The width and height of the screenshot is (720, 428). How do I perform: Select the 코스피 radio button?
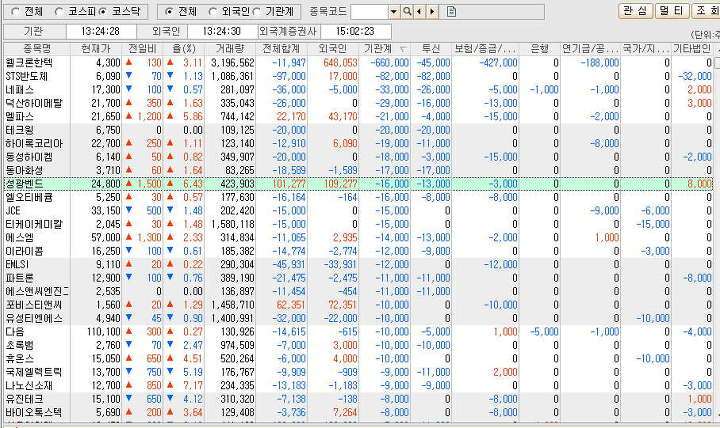[x=59, y=11]
